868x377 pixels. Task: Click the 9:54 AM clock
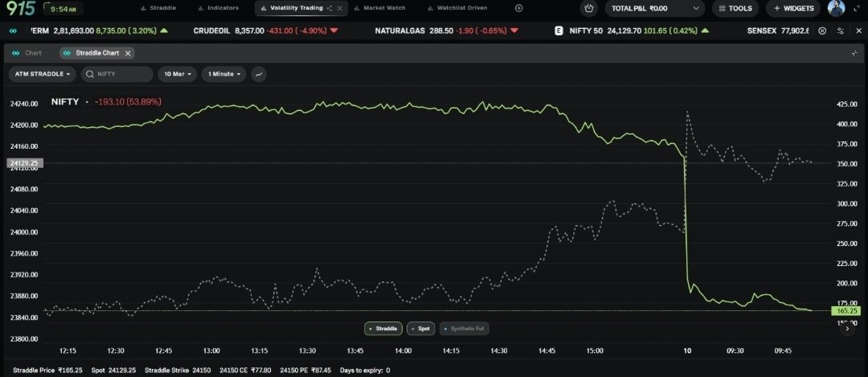tap(63, 9)
